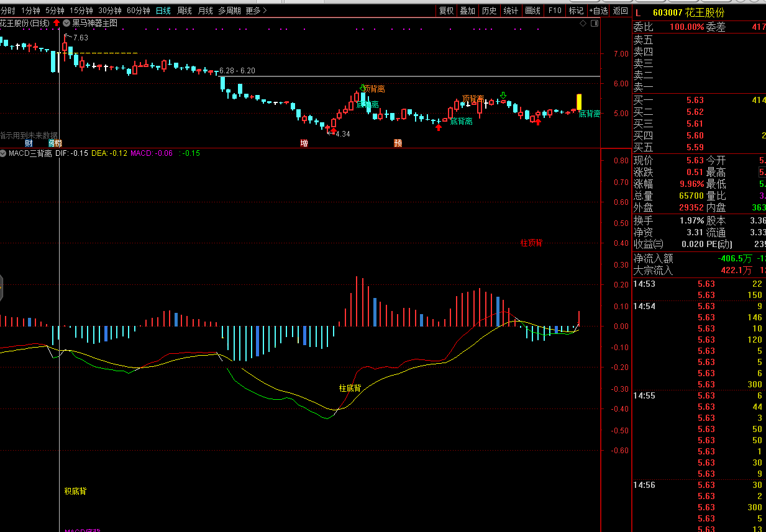
Task: Open the 黑马神器主图 indicator dropdown circle
Action: [66, 23]
